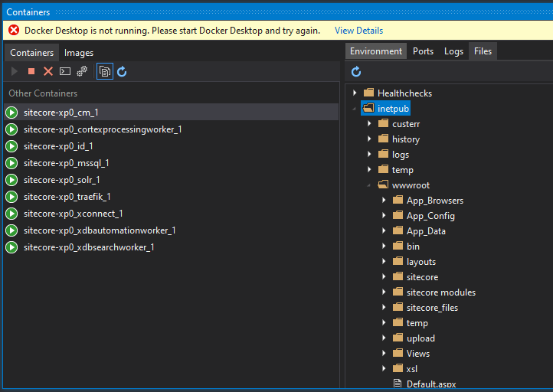Viewport: 553px width, 392px height.
Task: Collapse the wwwroot folder
Action: [x=369, y=185]
